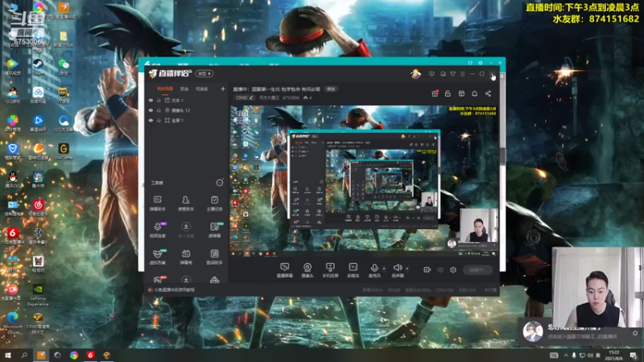Click the taskbar search magnifier
The width and height of the screenshot is (644, 362).
pos(24,355)
